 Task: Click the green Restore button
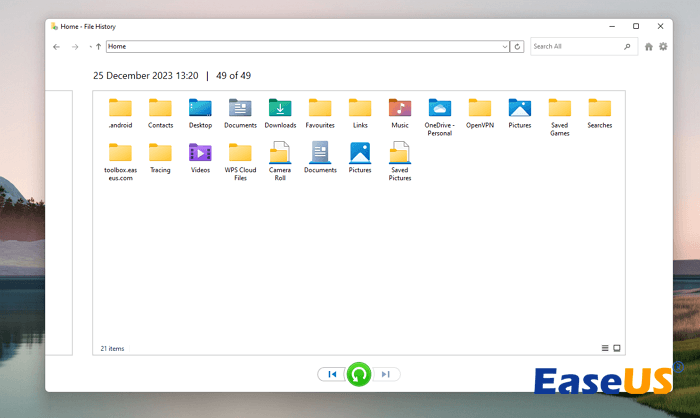coord(359,374)
